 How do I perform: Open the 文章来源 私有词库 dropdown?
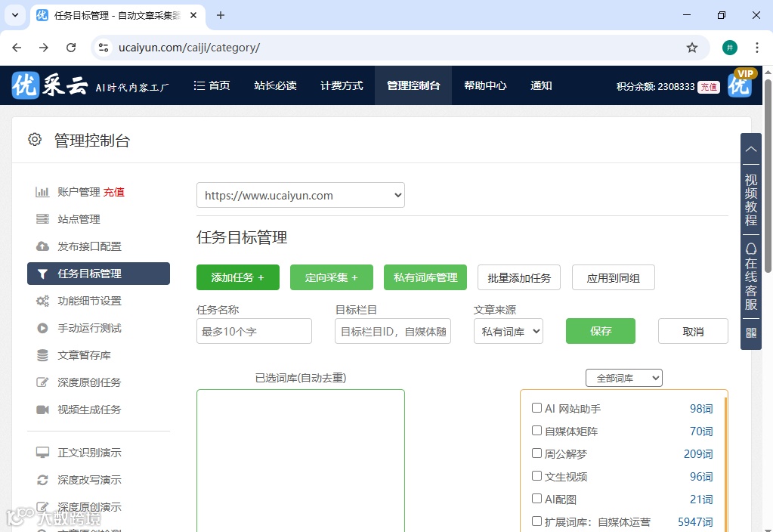[x=509, y=331]
